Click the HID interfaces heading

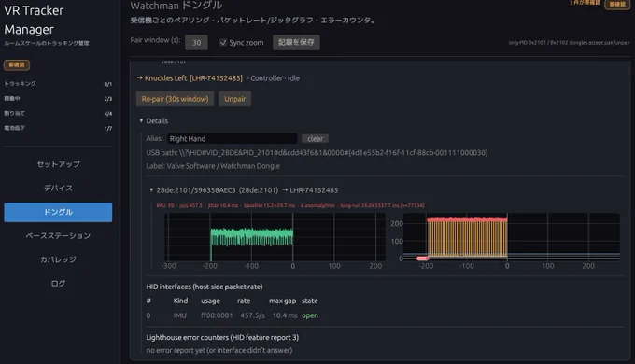205,287
